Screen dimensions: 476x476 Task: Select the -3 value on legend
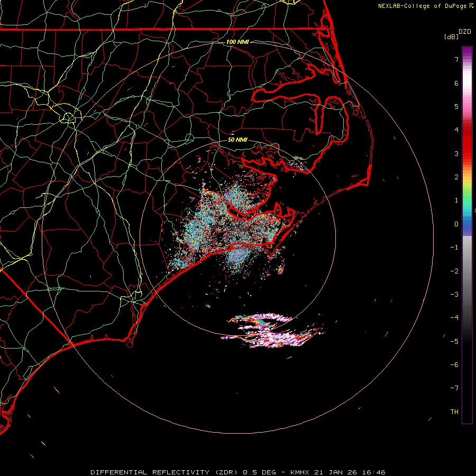[454, 295]
